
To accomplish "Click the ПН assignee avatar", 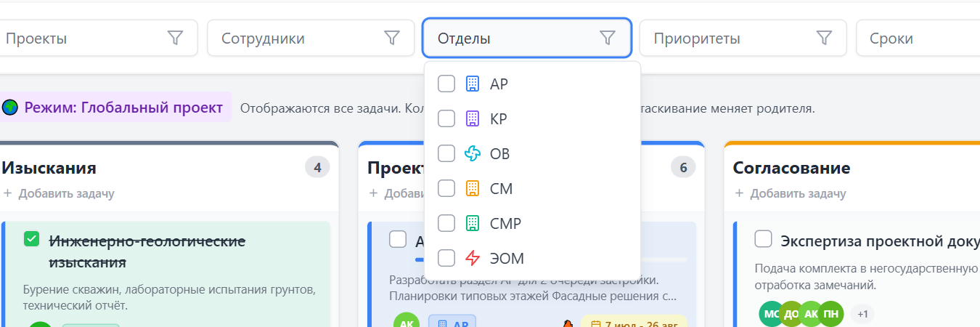I will click(831, 313).
